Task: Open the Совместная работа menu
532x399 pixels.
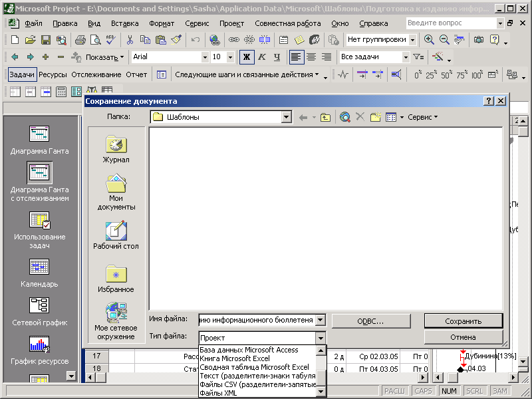Action: 288,23
